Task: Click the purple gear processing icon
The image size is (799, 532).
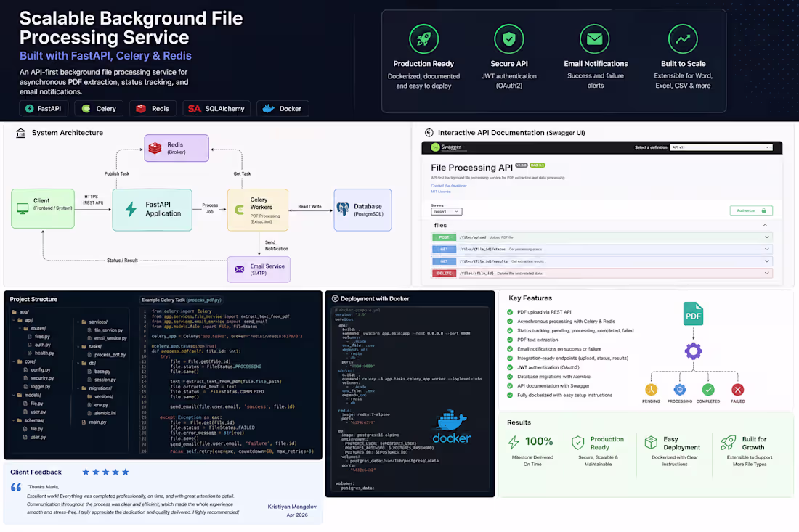Action: coord(693,351)
